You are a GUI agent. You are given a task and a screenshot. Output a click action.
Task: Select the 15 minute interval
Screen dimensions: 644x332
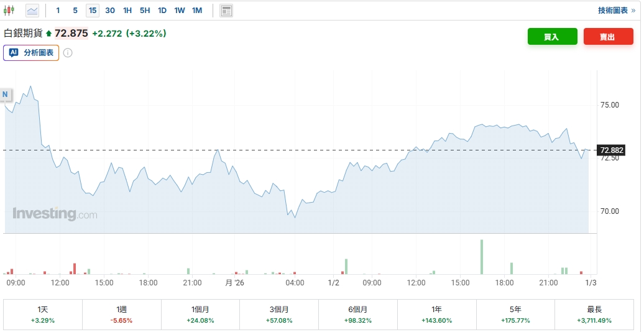click(x=92, y=11)
